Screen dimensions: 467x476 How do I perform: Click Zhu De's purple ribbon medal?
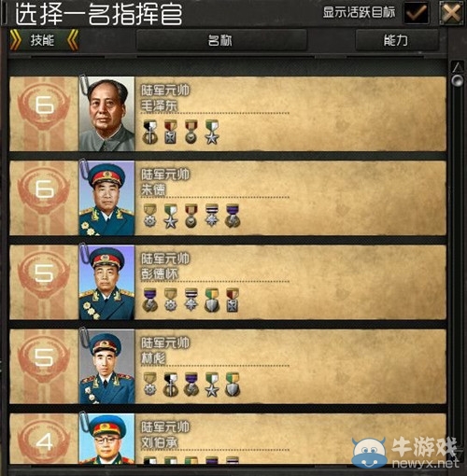(233, 216)
